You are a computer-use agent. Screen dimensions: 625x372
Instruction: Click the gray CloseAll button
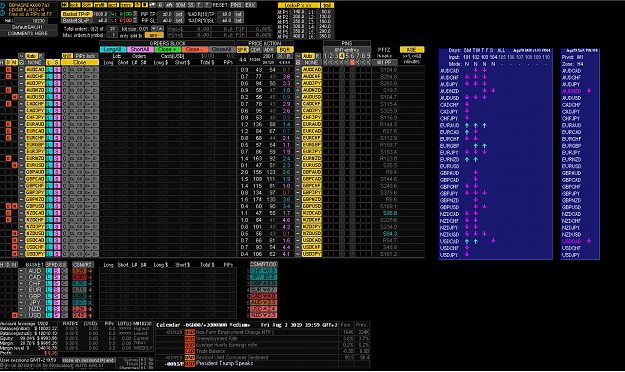point(222,49)
